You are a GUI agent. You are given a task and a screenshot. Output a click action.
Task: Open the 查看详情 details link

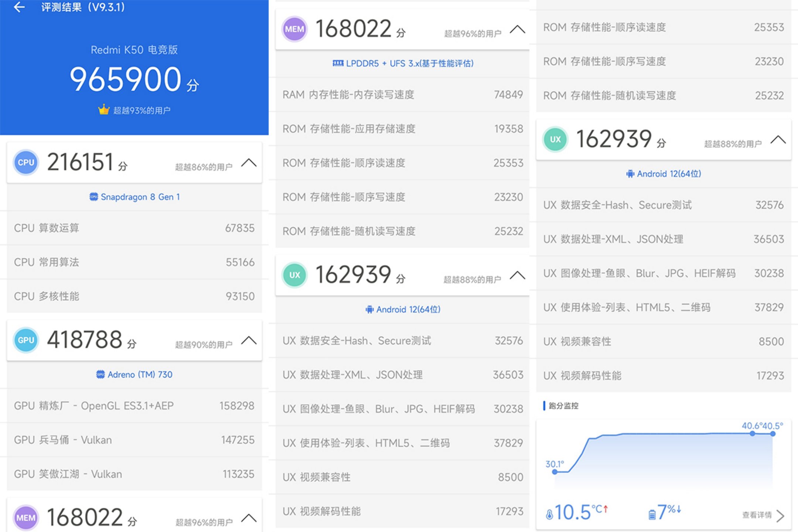757,515
